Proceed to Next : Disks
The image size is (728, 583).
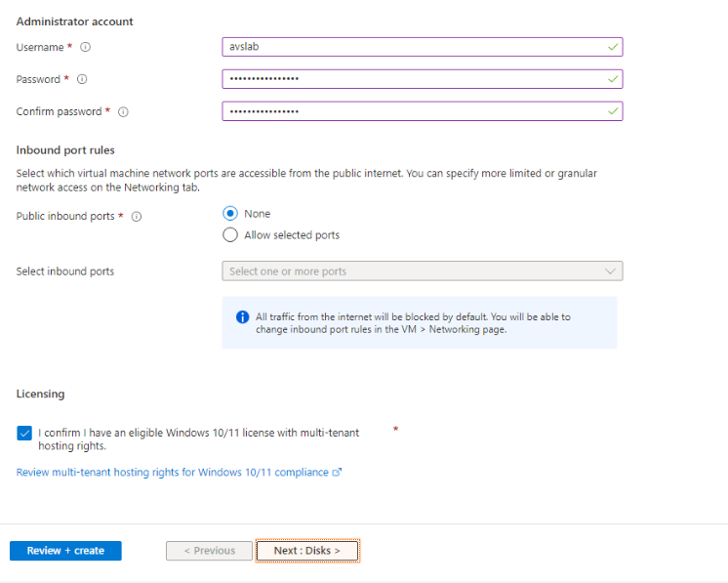[x=307, y=551]
